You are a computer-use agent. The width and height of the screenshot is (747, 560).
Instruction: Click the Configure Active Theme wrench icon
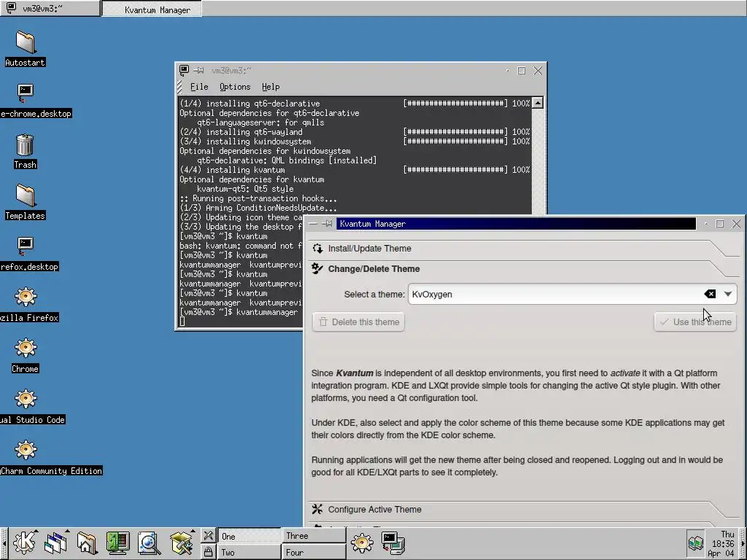(x=317, y=510)
